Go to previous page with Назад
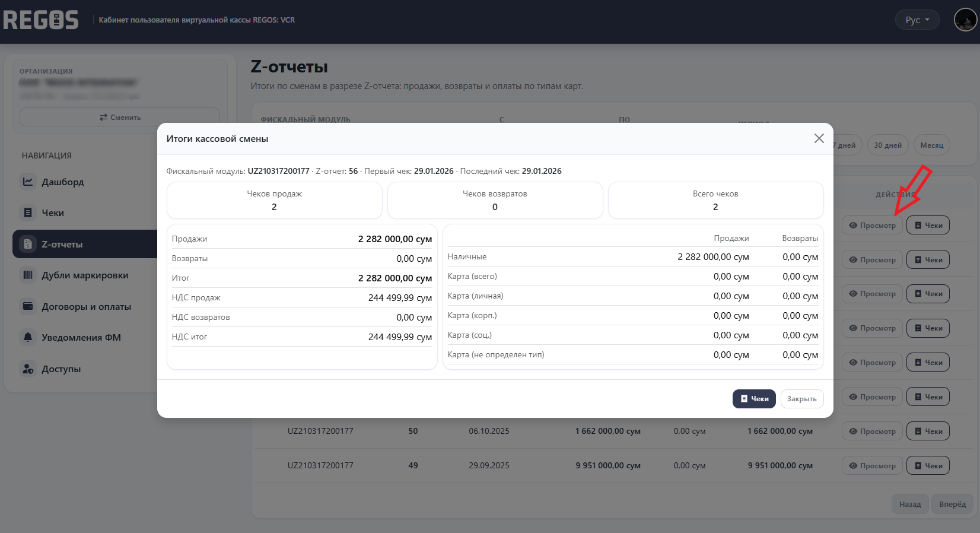 click(909, 504)
